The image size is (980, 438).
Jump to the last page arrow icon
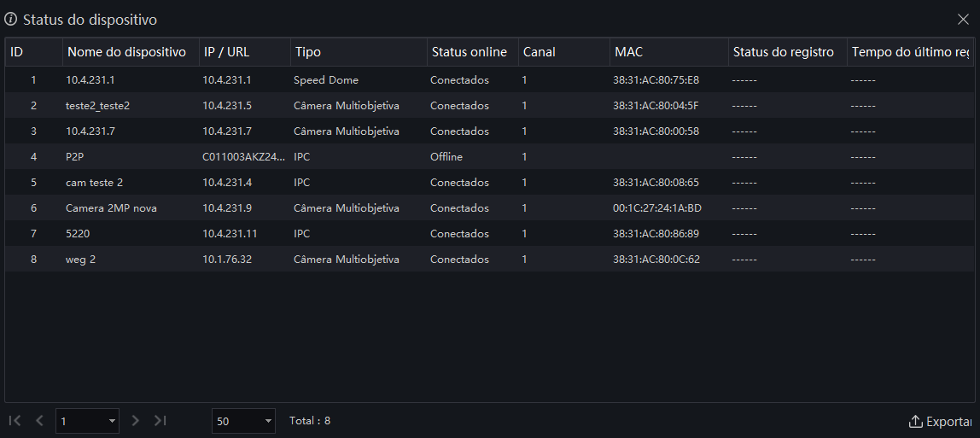(x=160, y=421)
